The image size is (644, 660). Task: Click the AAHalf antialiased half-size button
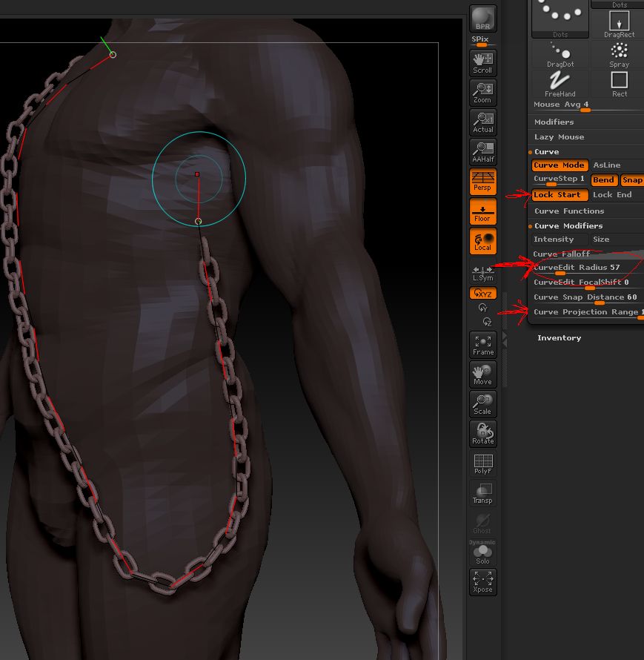pyautogui.click(x=483, y=152)
